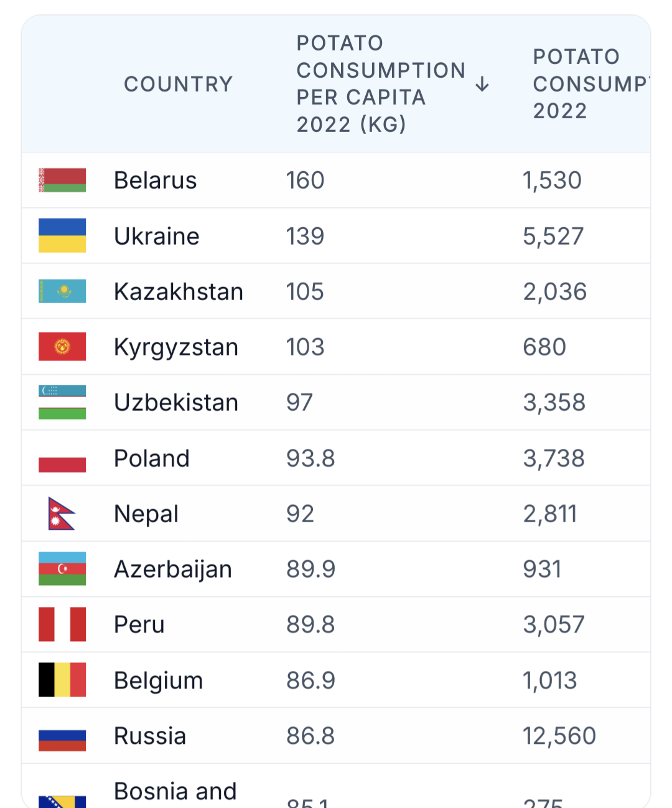This screenshot has width=672, height=808.
Task: Click the Nepal flag icon
Action: point(61,514)
